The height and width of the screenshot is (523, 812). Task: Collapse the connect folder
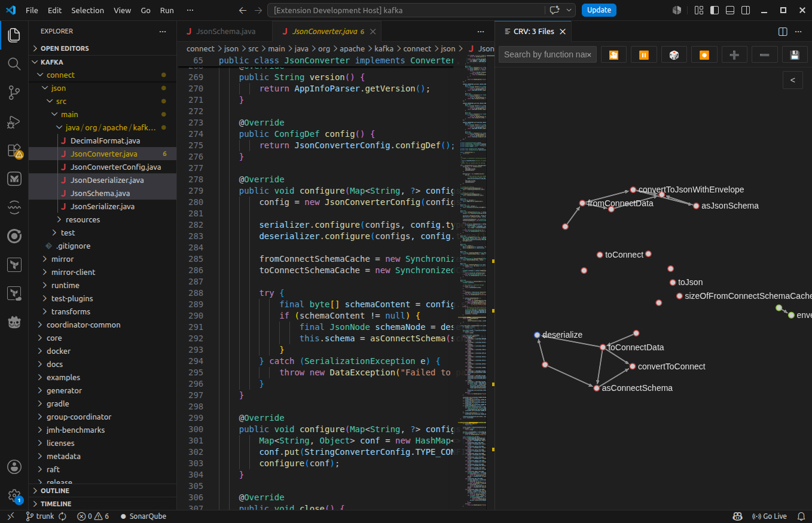102,75
